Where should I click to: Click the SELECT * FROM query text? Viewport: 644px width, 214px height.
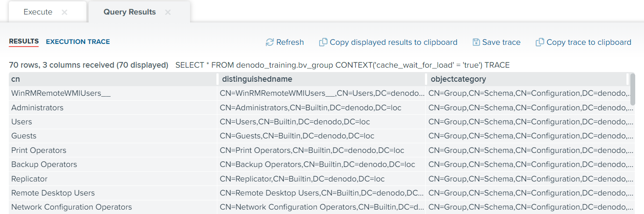pos(342,65)
